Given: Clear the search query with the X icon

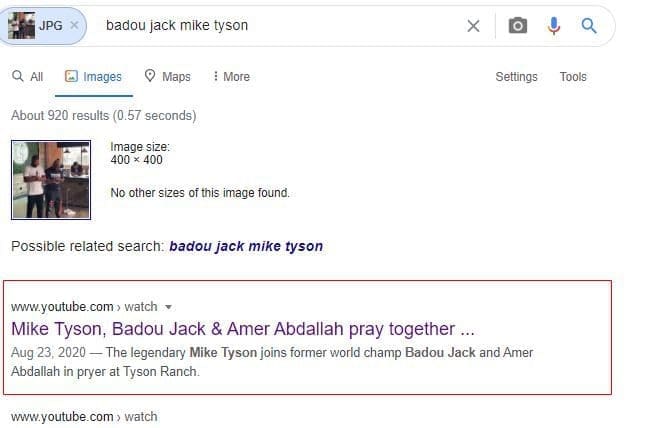Looking at the screenshot, I should [474, 26].
